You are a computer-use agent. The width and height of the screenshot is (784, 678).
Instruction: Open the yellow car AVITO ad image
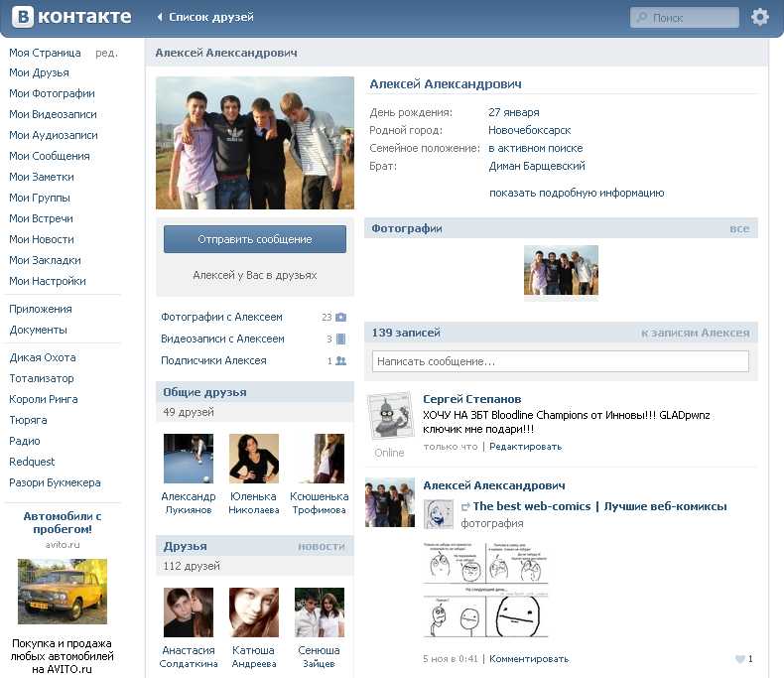62,592
